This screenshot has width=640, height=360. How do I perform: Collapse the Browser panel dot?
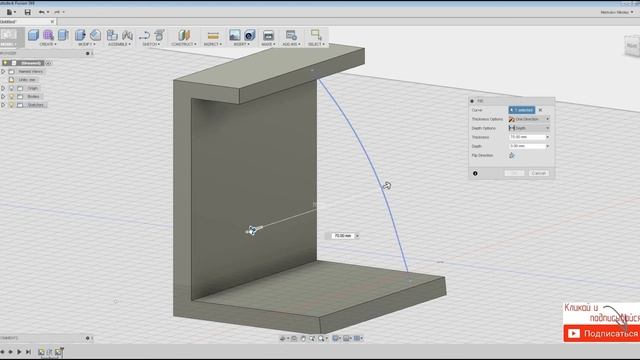click(x=87, y=53)
